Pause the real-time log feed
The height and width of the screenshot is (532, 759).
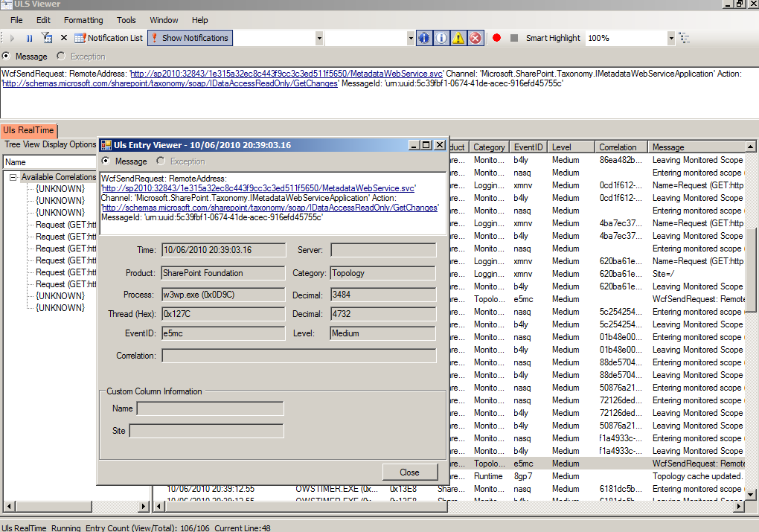point(30,38)
